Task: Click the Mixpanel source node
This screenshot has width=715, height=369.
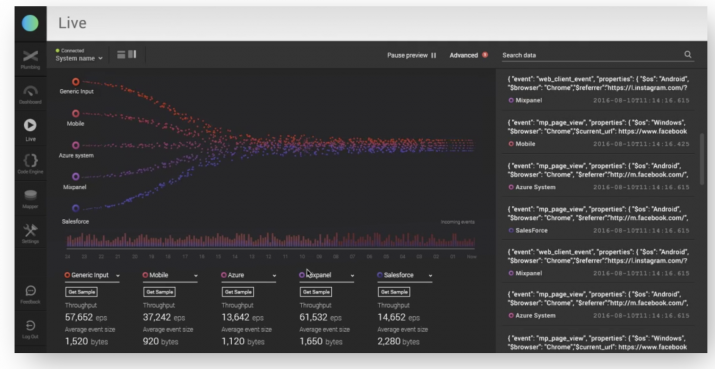Action: point(76,177)
